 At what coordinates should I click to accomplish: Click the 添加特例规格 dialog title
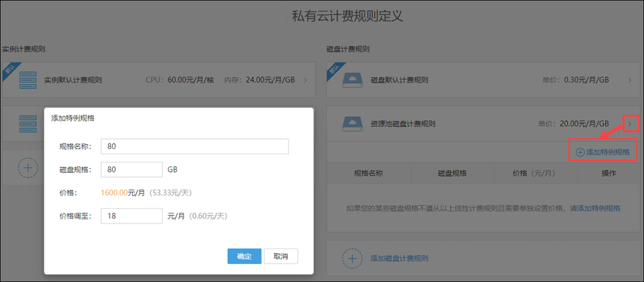72,118
